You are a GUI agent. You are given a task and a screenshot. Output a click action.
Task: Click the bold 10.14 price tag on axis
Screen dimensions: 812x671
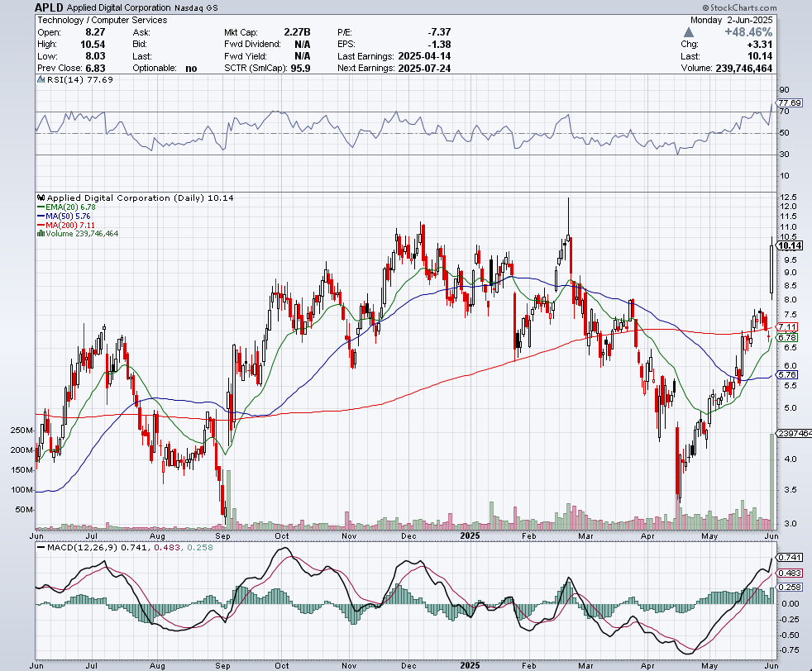tap(791, 245)
